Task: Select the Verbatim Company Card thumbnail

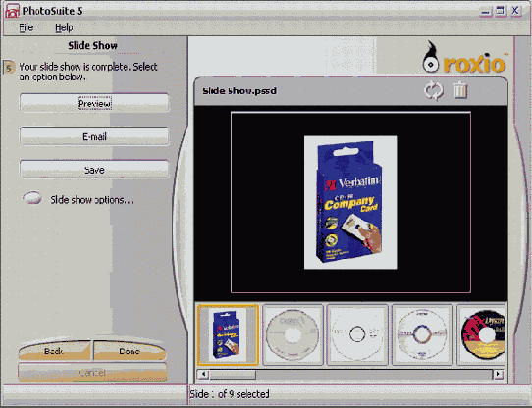Action: 229,334
